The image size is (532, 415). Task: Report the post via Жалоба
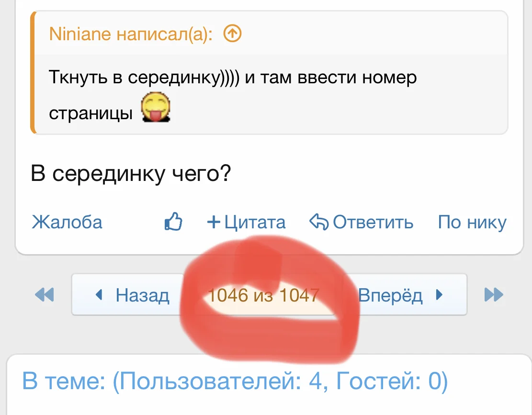(67, 222)
